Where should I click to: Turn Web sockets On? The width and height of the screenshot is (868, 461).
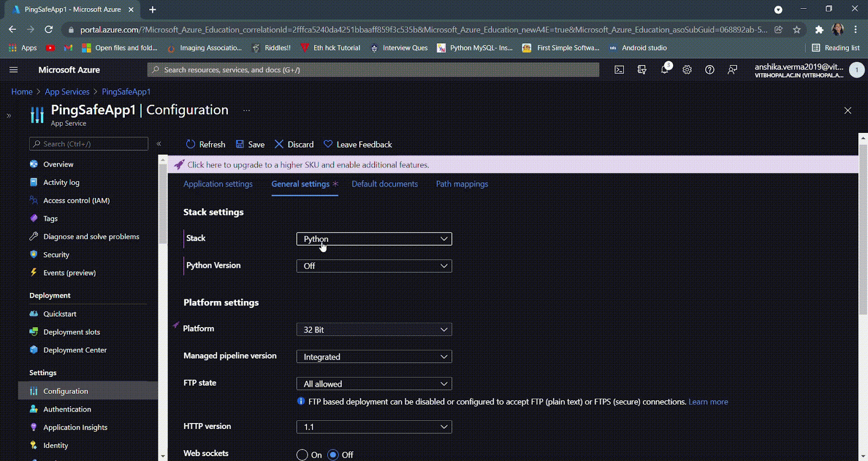click(x=302, y=454)
